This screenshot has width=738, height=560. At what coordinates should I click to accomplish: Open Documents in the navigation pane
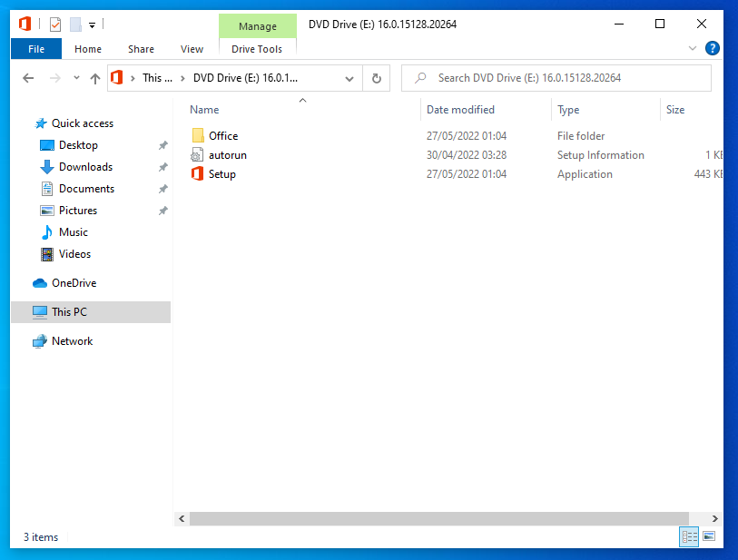point(86,189)
